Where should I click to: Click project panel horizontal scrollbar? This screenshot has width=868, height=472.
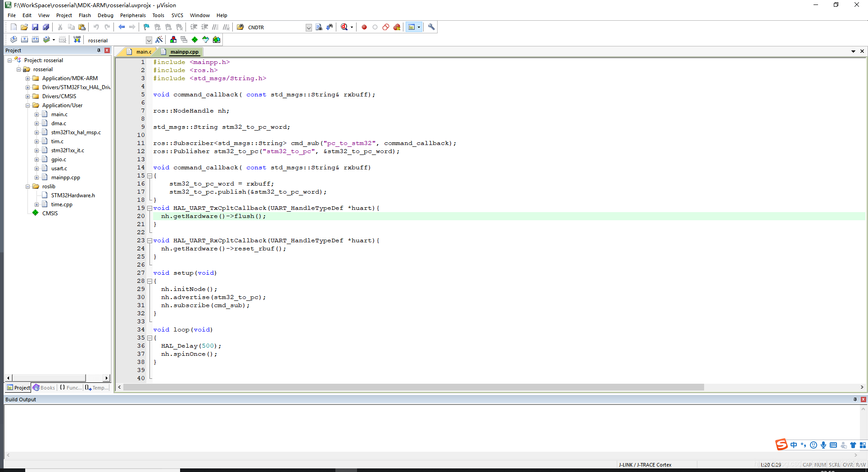coord(49,378)
